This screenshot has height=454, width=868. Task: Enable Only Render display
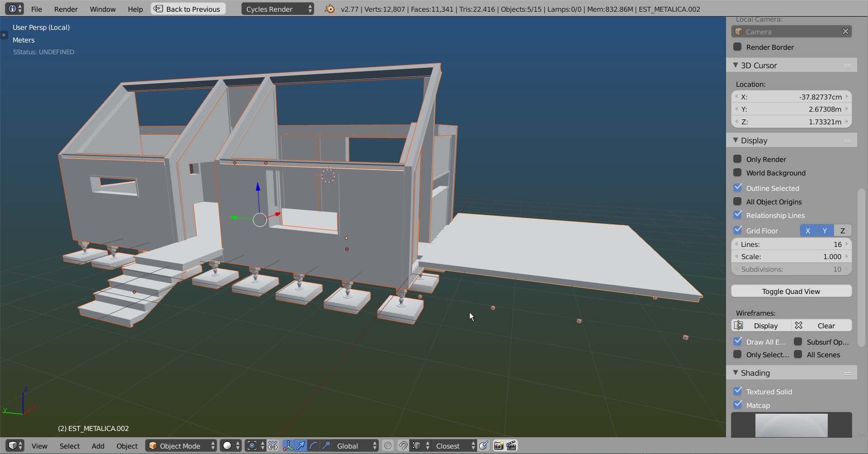click(x=737, y=159)
